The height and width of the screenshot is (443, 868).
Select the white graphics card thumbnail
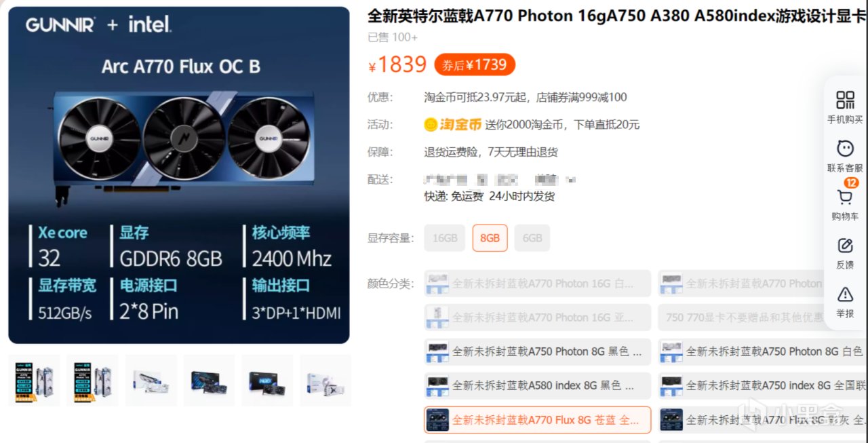click(151, 381)
